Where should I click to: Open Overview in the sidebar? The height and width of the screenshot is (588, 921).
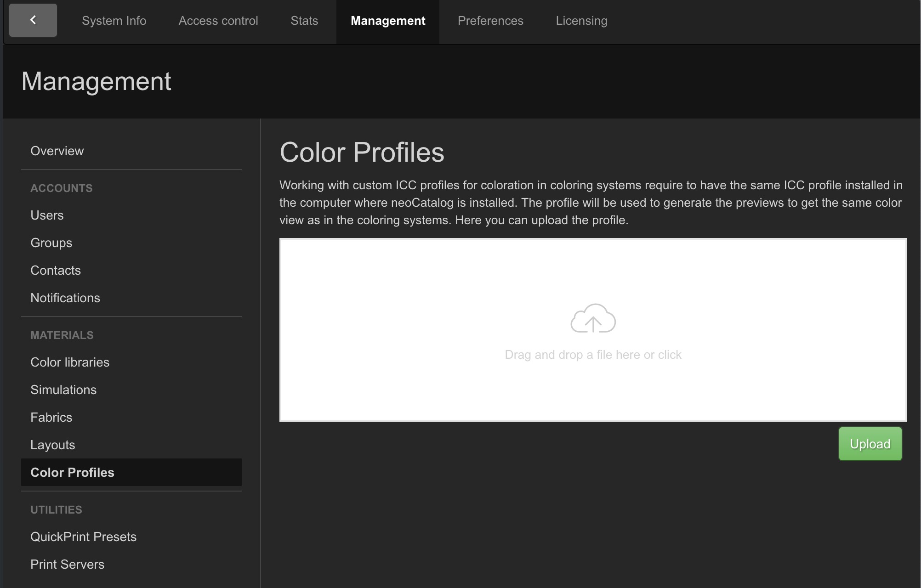(57, 151)
